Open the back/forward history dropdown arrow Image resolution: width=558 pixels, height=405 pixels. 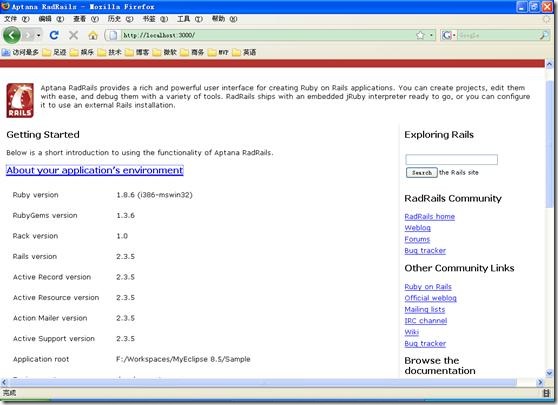(38, 35)
